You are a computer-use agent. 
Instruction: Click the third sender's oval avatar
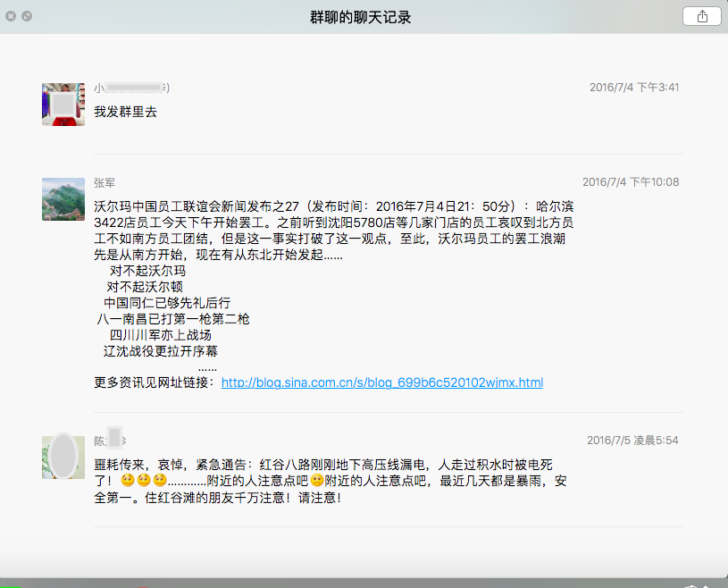click(63, 458)
